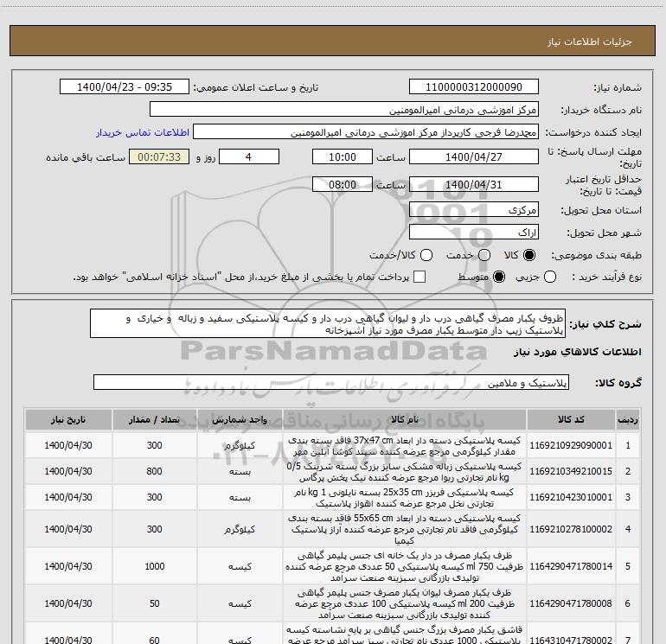Click quantity 800 in row 2

[154, 472]
